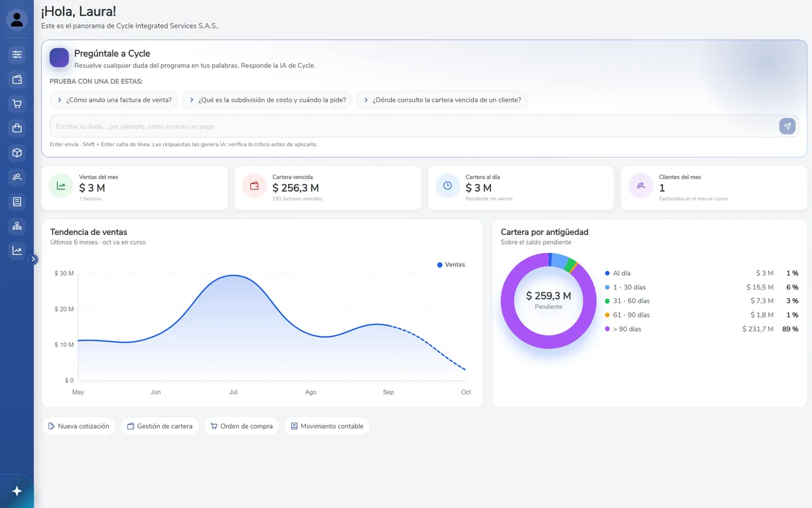Click the '61 - 90 días' legend label
This screenshot has width=812, height=508.
(631, 315)
